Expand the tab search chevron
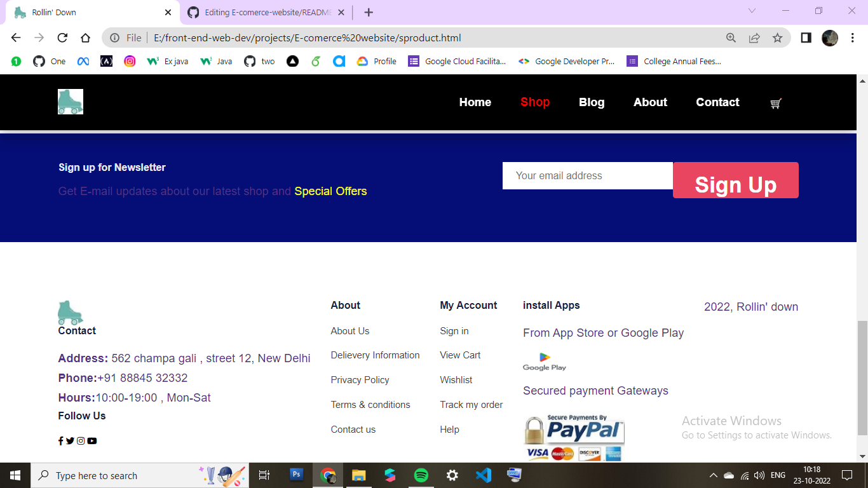 click(x=752, y=11)
